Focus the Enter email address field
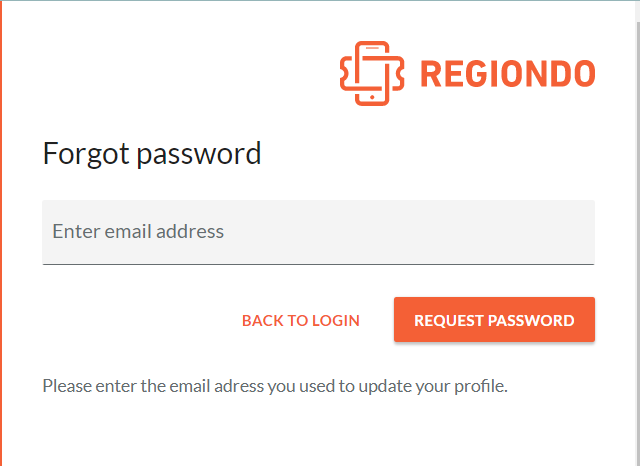The image size is (640, 466). click(318, 232)
